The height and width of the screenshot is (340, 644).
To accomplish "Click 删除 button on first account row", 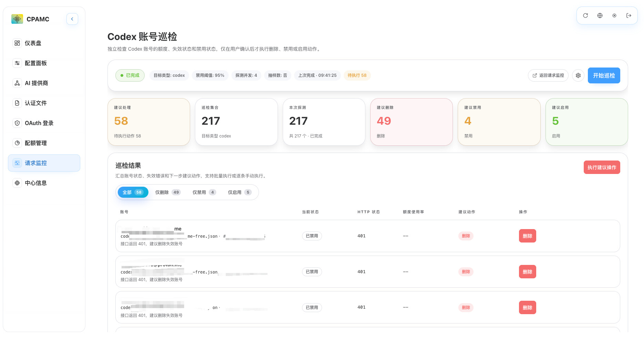I will (527, 236).
